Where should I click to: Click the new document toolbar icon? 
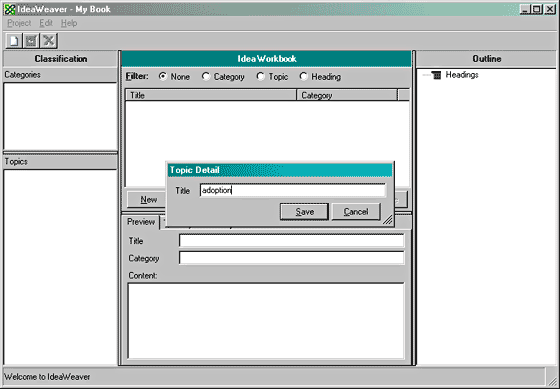click(14, 40)
